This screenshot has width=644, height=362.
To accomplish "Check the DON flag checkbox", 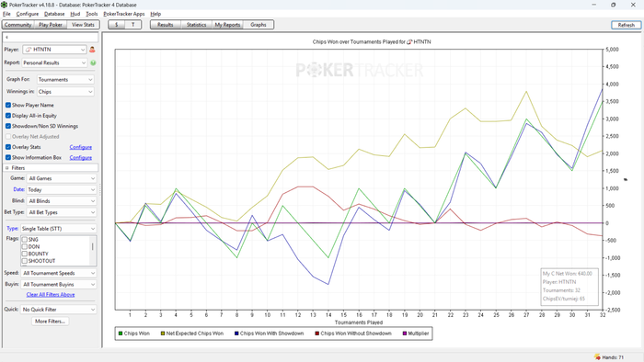I will [25, 247].
